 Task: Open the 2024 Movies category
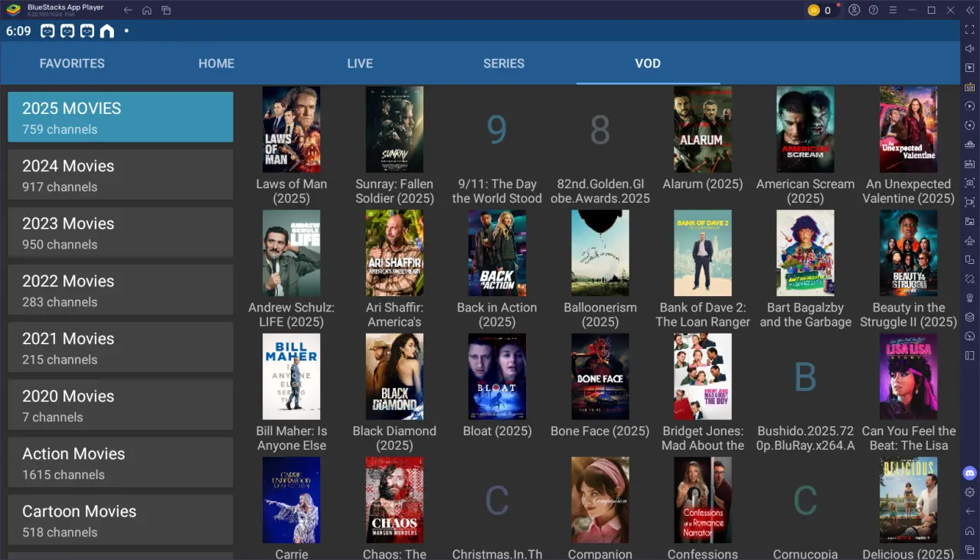point(120,174)
